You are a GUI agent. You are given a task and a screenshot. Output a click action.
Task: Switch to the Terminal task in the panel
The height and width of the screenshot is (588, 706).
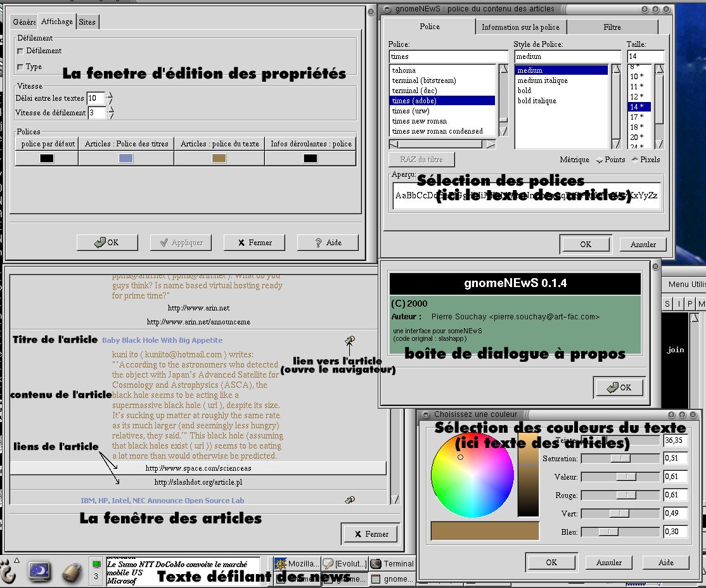[392, 564]
